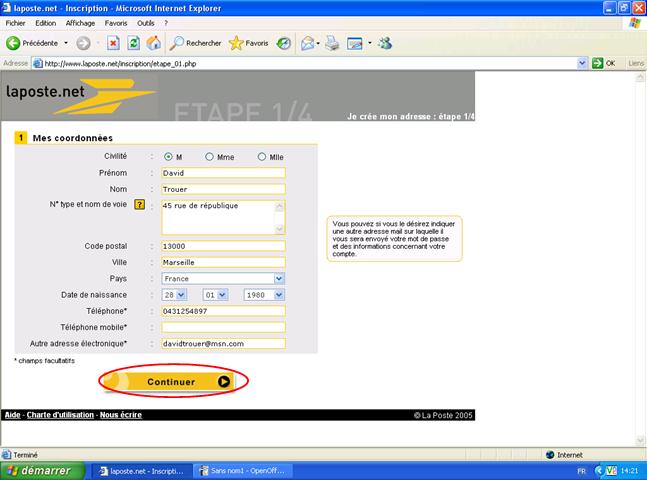Click the démarrer Start button
Viewport: 647px width, 480px height.
(42, 471)
